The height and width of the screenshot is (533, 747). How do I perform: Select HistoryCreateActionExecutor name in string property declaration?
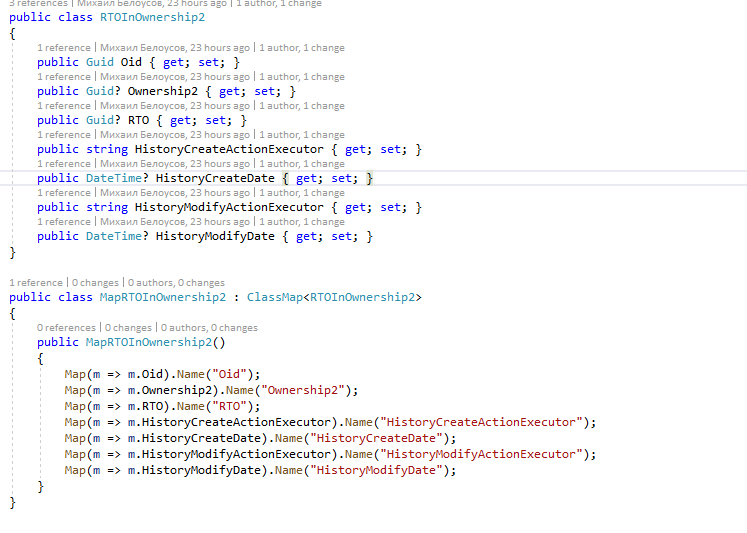pyautogui.click(x=229, y=150)
